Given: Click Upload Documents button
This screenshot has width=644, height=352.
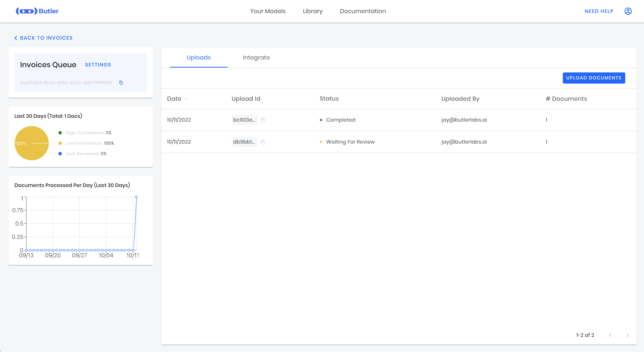Looking at the screenshot, I should (x=594, y=78).
